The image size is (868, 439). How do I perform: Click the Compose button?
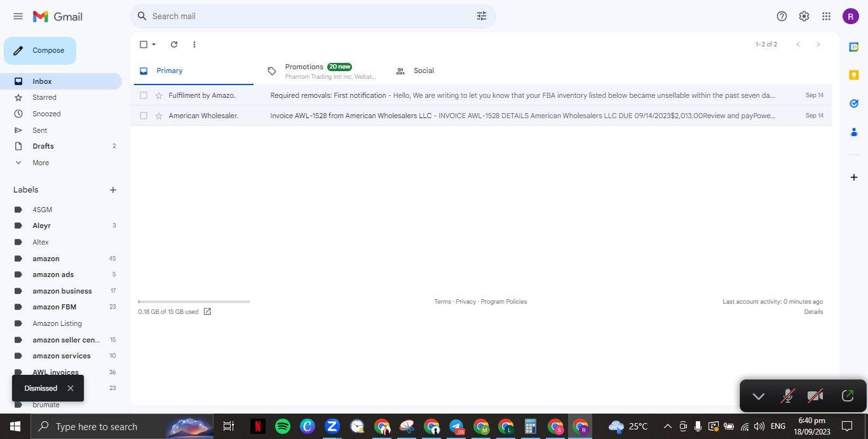(40, 51)
